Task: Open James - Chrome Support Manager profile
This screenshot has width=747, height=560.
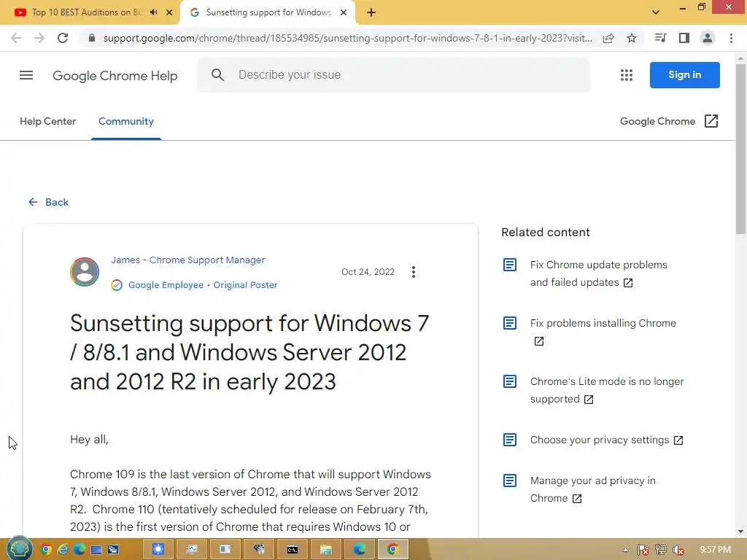Action: point(187,260)
